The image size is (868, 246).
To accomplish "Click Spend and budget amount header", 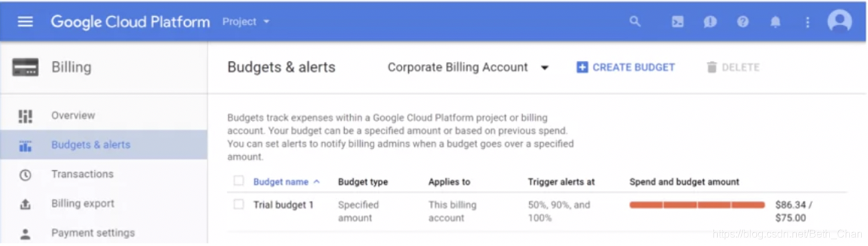I will click(x=685, y=182).
